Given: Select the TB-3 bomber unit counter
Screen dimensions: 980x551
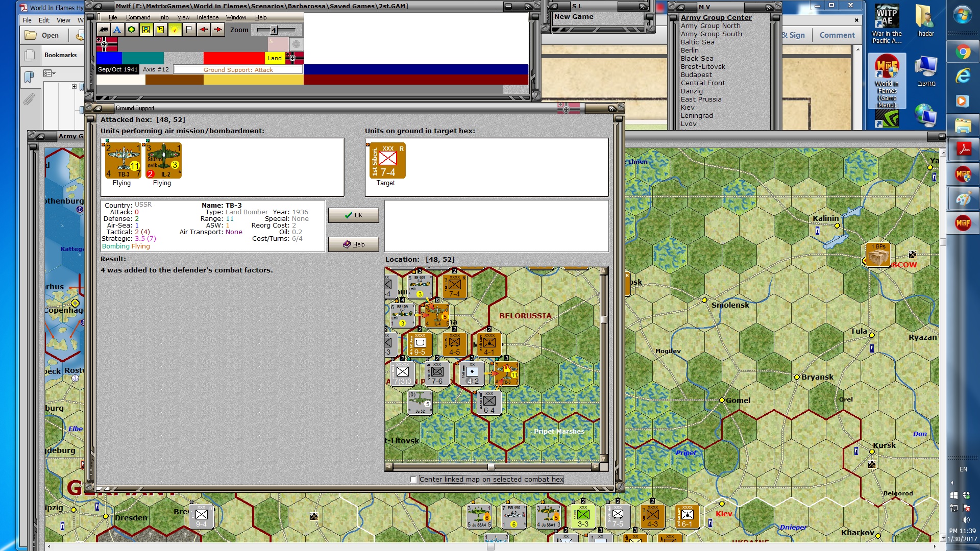Looking at the screenshot, I should coord(123,160).
